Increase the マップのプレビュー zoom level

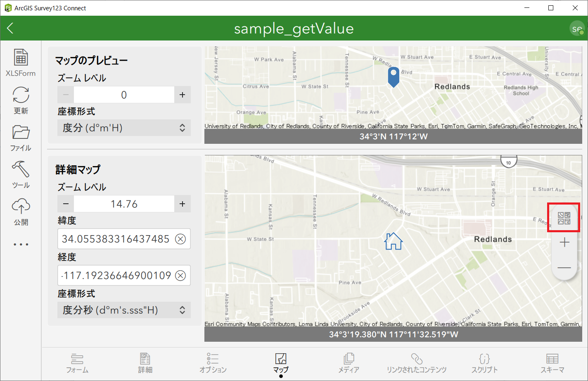pos(182,95)
